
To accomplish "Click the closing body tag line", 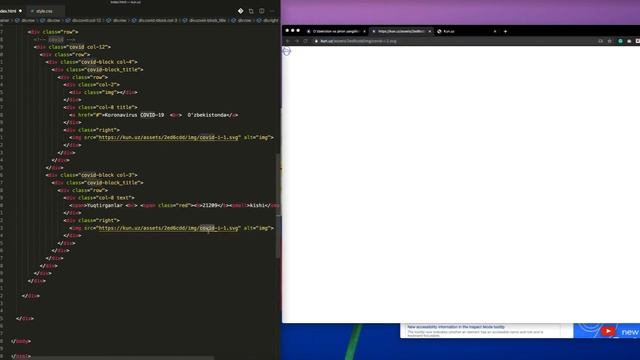I will click(x=21, y=341).
